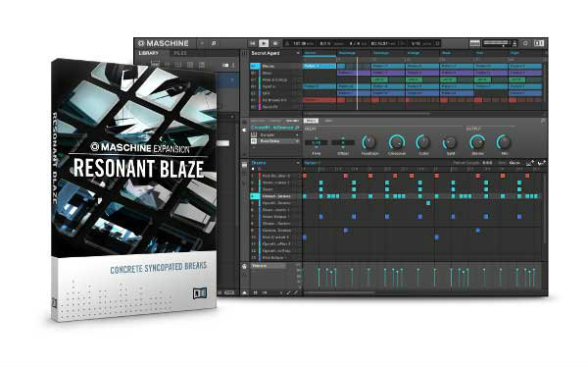Select the first library type icon
Image resolution: width=588 pixels, height=368 pixels.
155,65
